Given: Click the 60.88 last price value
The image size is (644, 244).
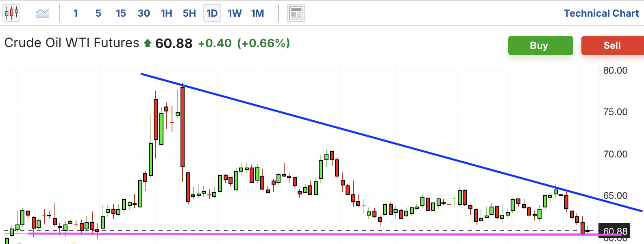Looking at the screenshot, I should 174,43.
